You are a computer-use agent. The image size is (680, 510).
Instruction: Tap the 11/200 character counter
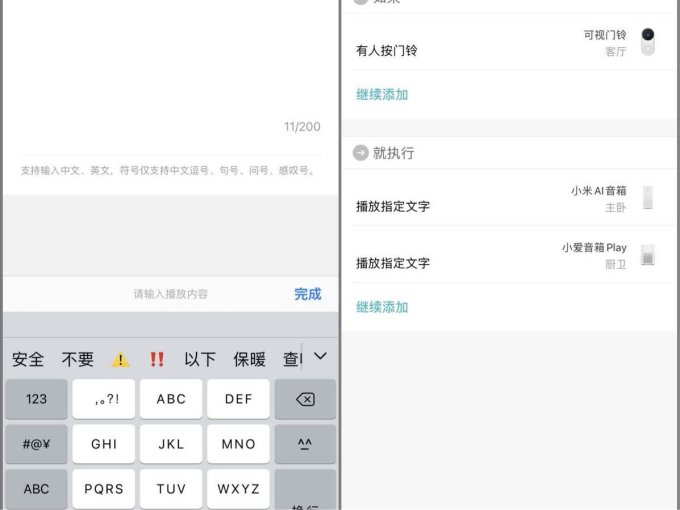302,127
